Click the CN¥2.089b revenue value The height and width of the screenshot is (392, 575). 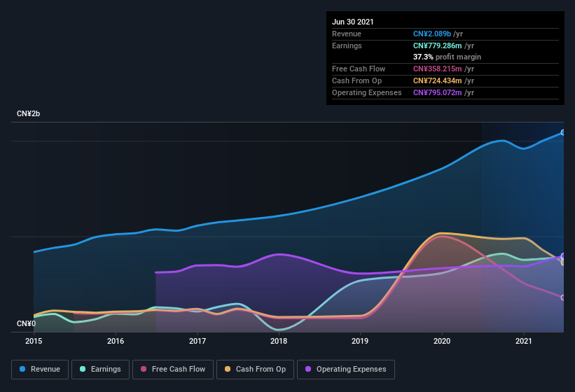click(432, 34)
